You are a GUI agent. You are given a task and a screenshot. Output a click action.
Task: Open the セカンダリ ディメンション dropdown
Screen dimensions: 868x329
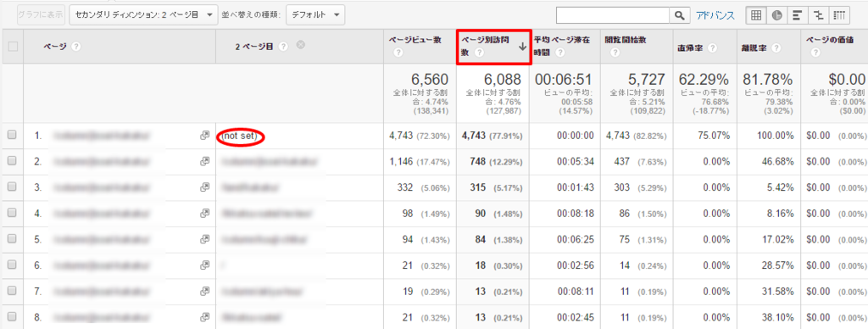[143, 15]
